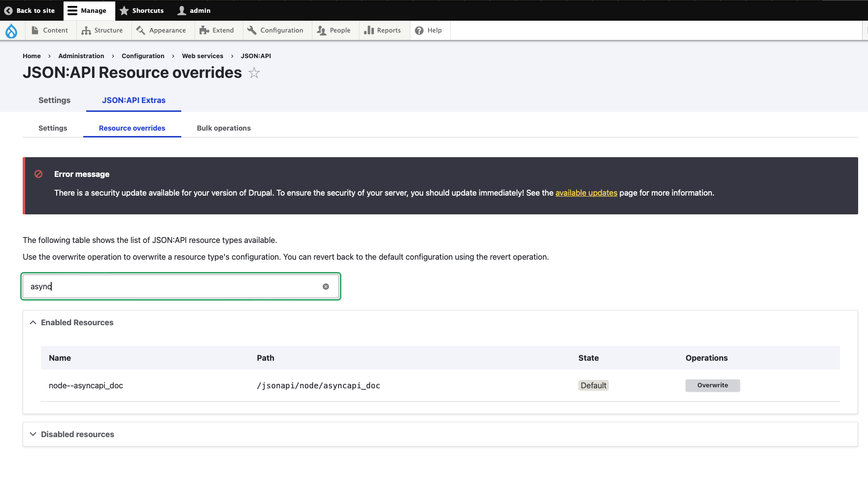Switch to the Bulk operations tab
868x478 pixels.
coord(224,128)
